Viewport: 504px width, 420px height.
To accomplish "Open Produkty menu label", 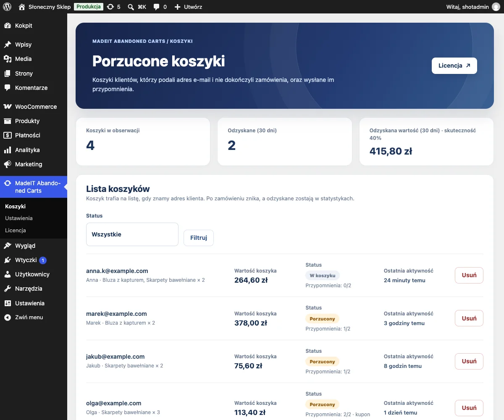I will pyautogui.click(x=27, y=121).
